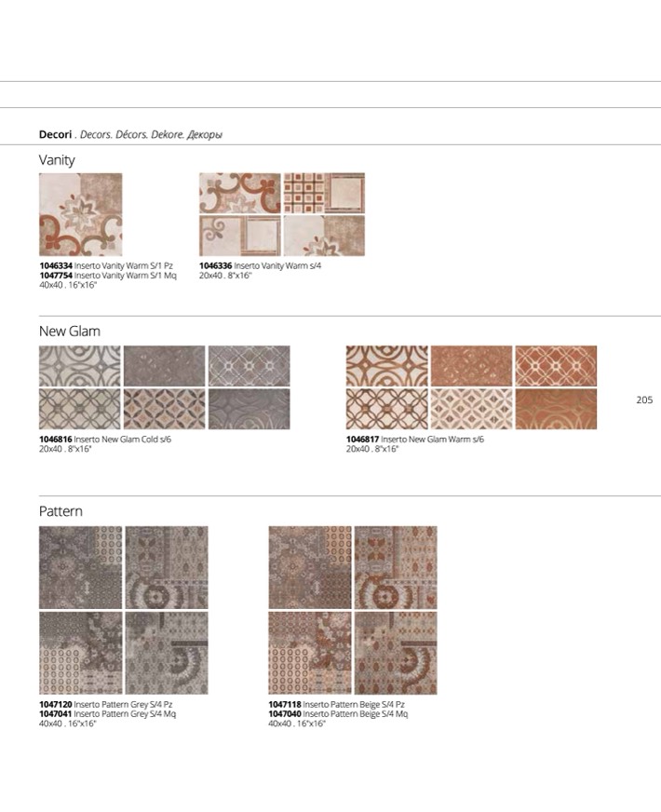Click the Inserto Vanity Warm S/1 tile image
Screen dimensions: 661x812
(80, 214)
